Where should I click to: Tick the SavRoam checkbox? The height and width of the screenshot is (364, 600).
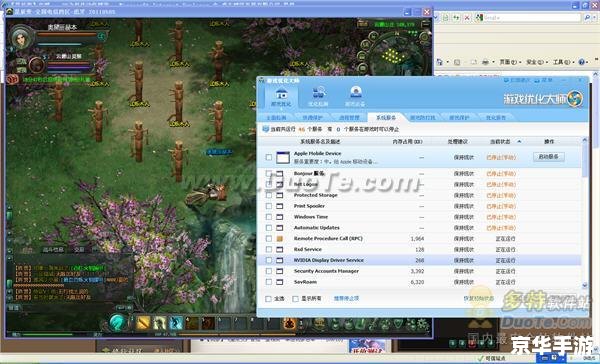pyautogui.click(x=269, y=282)
